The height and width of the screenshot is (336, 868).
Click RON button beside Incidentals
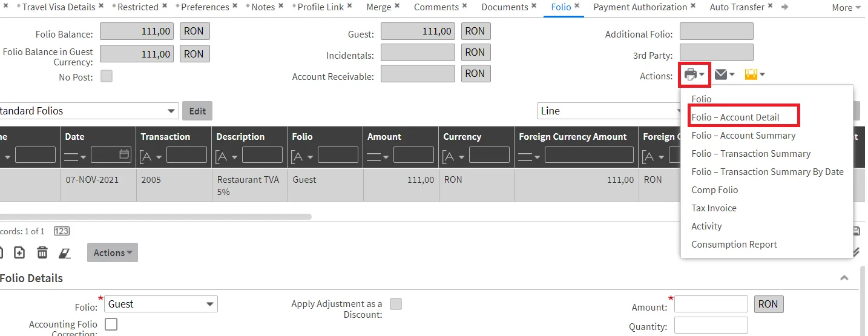point(475,52)
